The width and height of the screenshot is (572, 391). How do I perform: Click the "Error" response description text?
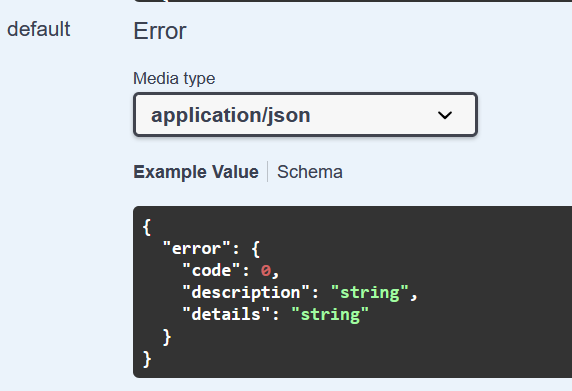point(160,31)
